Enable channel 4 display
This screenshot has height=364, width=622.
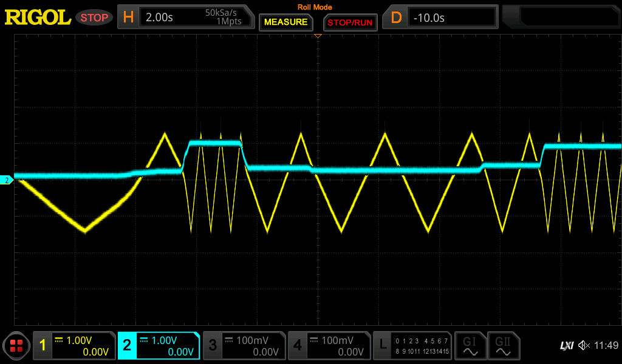[329, 345]
